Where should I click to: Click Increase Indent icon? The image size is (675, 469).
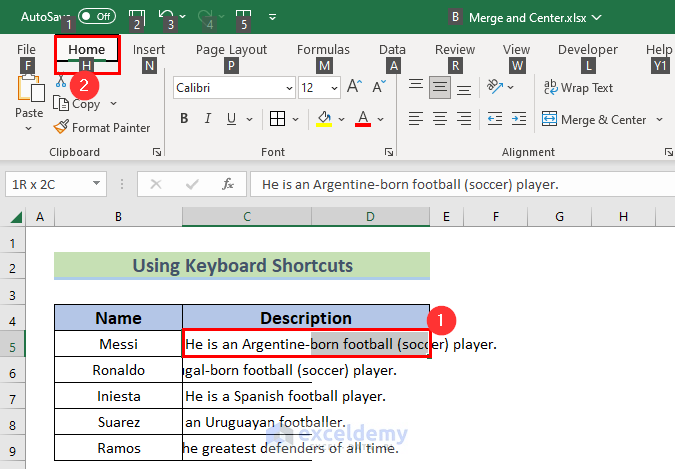[x=519, y=118]
